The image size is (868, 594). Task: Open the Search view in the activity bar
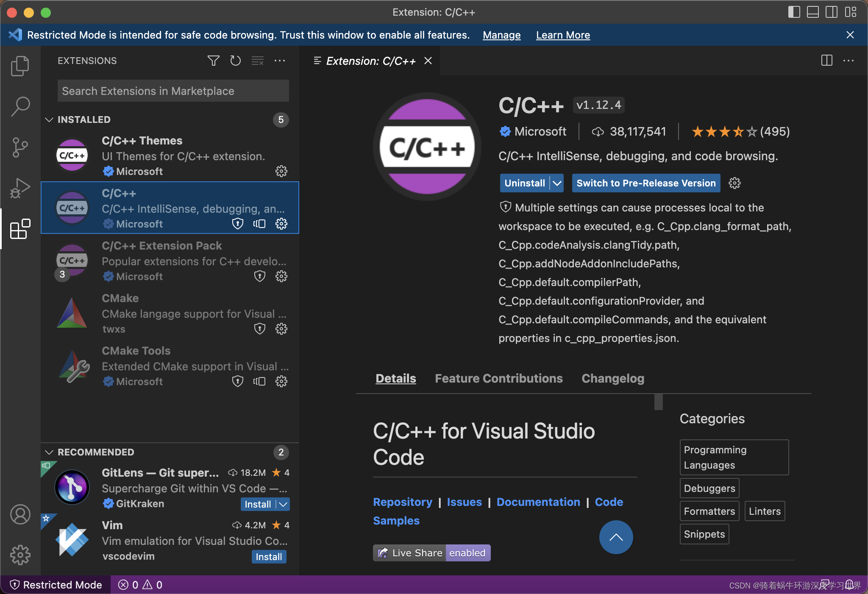(20, 106)
